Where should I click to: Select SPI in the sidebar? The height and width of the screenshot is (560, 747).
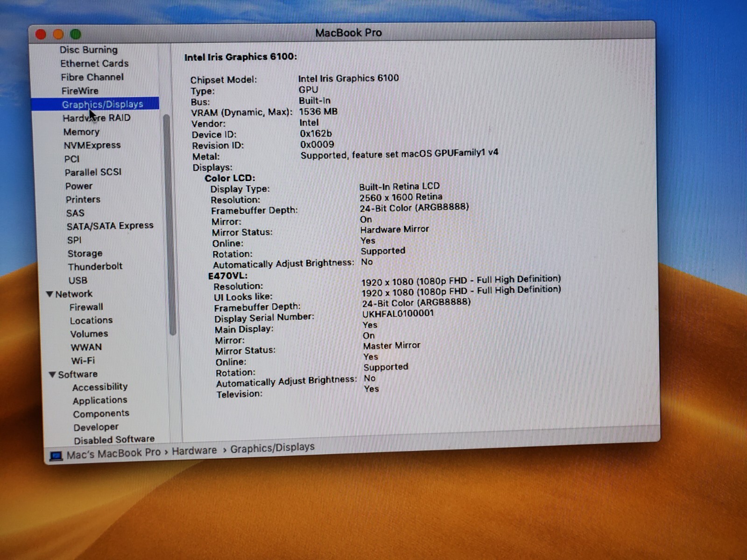74,240
